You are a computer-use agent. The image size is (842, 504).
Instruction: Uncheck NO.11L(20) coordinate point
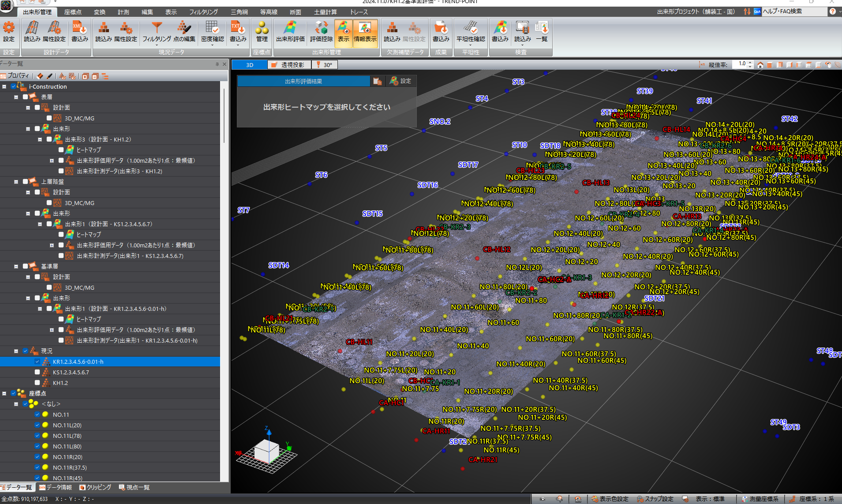pos(37,425)
